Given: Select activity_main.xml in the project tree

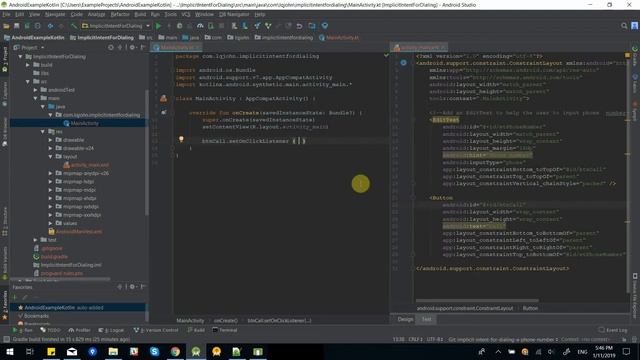Looking at the screenshot, I should click(86, 165).
